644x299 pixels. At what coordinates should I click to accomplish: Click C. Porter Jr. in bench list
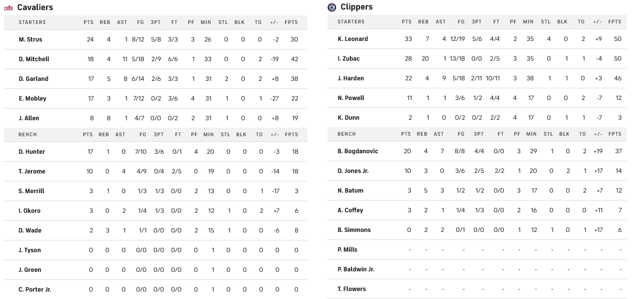[x=35, y=289]
